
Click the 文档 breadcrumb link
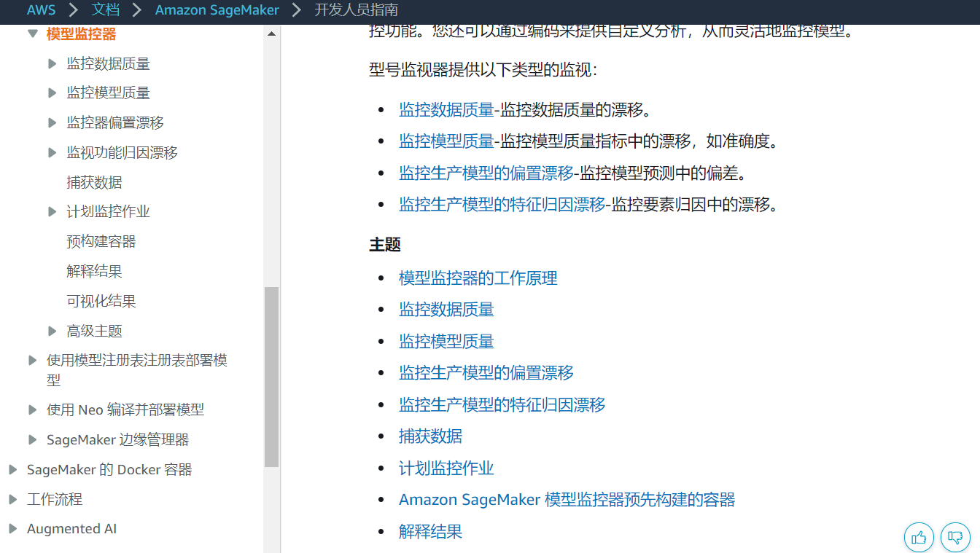106,10
